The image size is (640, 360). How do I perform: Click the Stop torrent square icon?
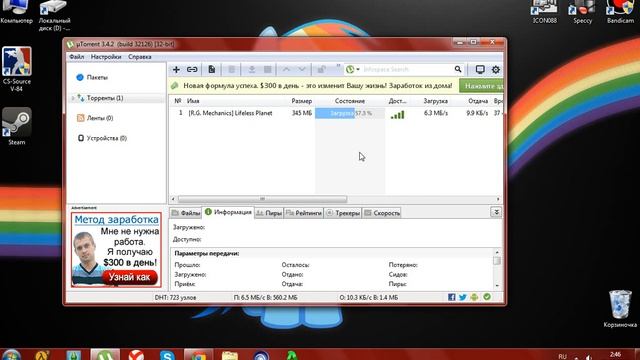pos(267,70)
